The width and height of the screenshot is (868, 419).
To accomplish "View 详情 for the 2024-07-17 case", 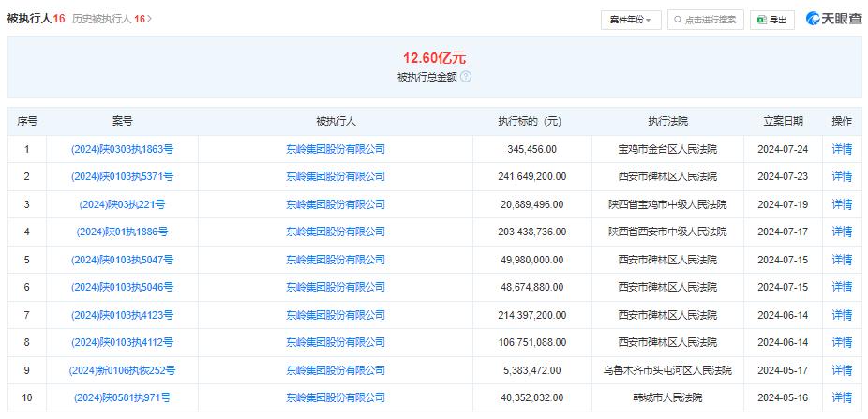I will point(842,232).
